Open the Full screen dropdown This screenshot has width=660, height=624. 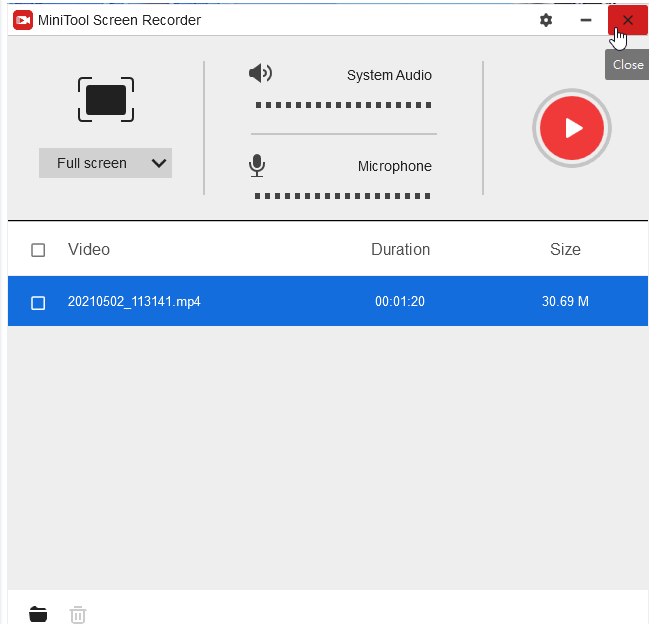click(105, 163)
